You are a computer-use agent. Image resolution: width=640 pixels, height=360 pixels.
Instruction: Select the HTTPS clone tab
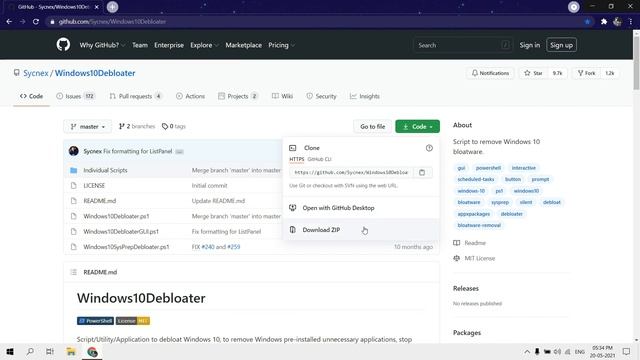coord(297,159)
